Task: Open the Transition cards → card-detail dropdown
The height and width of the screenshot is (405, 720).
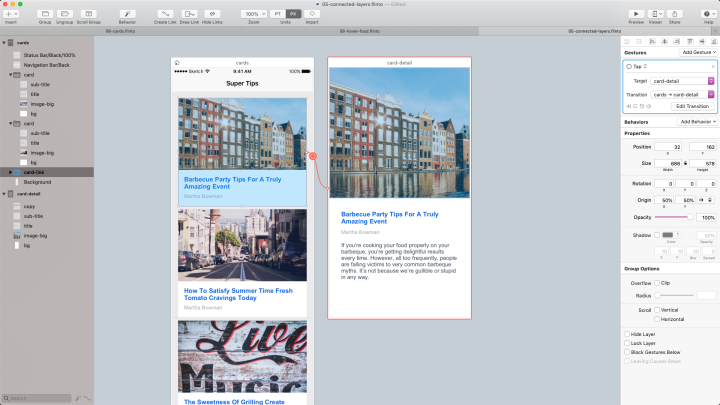Action: (682, 95)
